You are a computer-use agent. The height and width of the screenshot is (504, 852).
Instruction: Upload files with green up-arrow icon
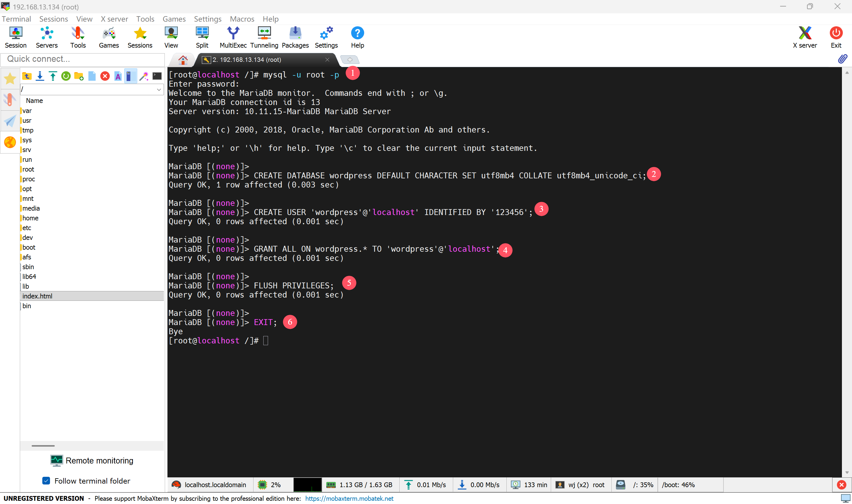coord(53,76)
